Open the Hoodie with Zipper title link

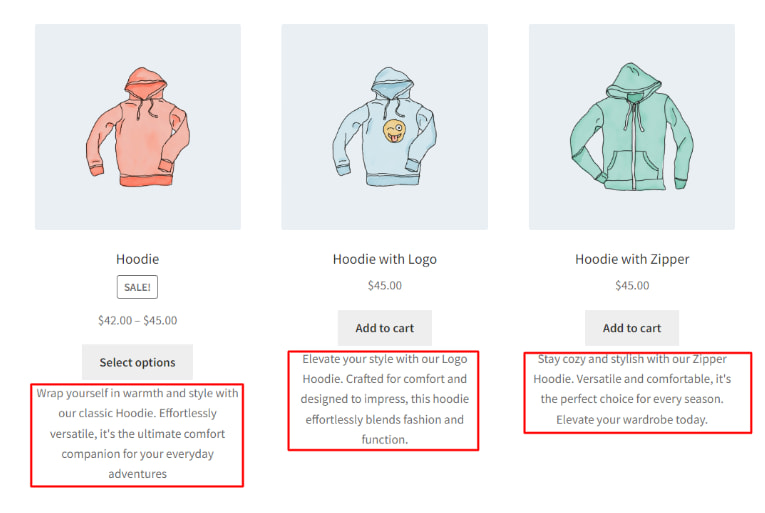[x=631, y=259]
